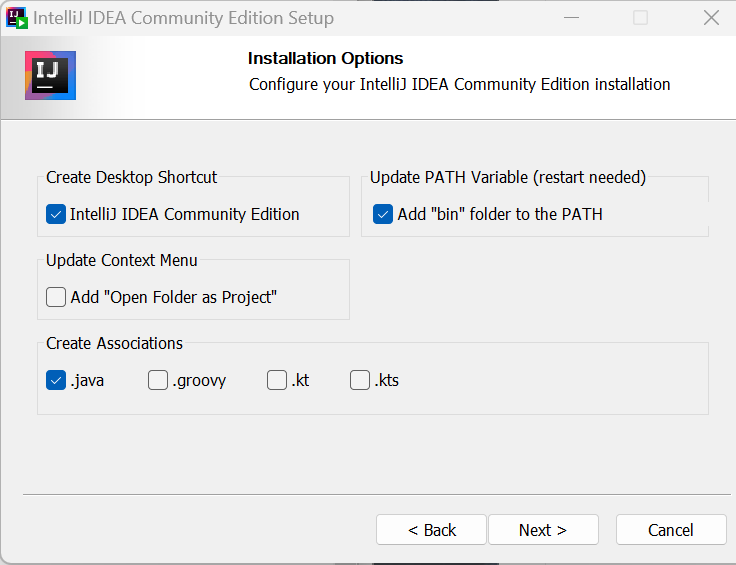Click the installer icon in the title bar
Screen dimensions: 736x565
[16, 18]
